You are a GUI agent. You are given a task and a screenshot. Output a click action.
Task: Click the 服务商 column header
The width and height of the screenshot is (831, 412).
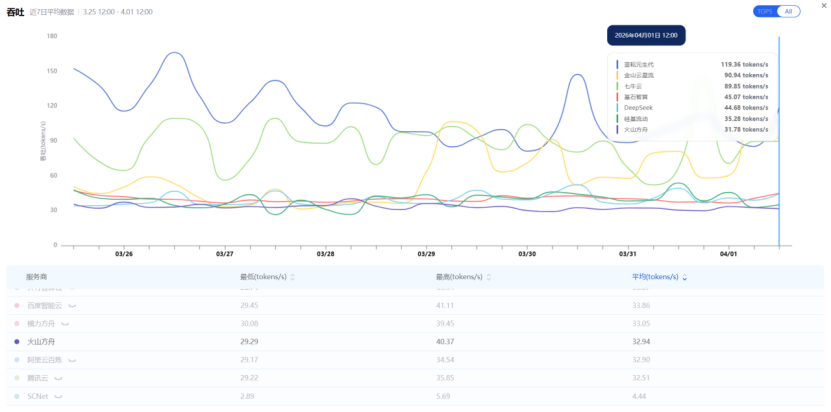pyautogui.click(x=37, y=277)
